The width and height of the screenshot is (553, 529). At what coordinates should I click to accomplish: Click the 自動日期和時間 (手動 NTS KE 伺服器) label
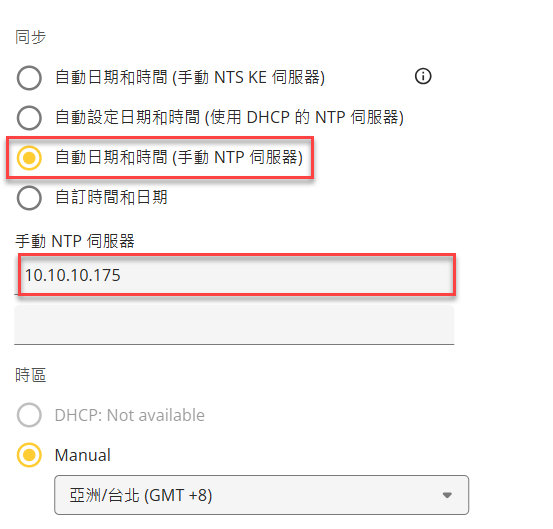point(190,77)
